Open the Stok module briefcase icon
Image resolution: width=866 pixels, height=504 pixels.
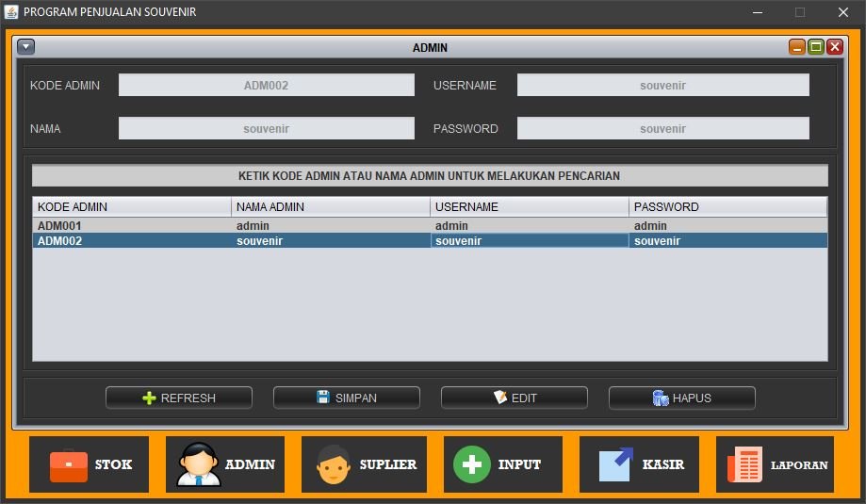pos(68,464)
